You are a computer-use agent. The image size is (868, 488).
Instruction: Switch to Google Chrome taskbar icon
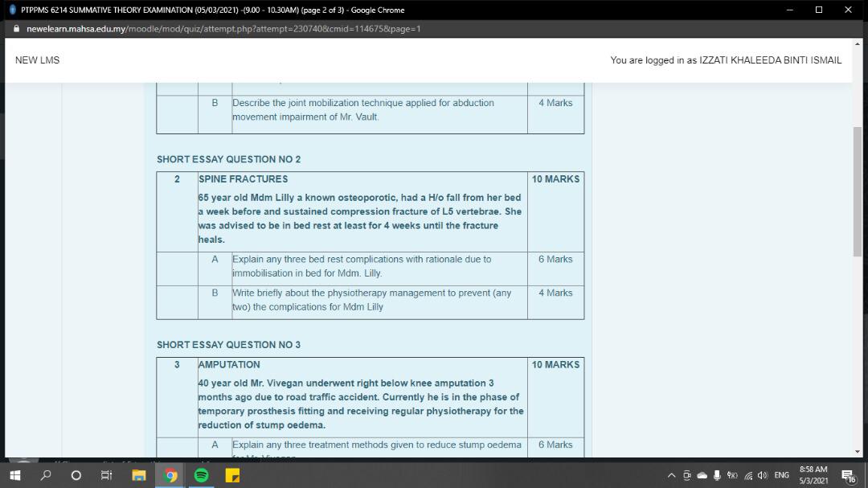(x=170, y=475)
